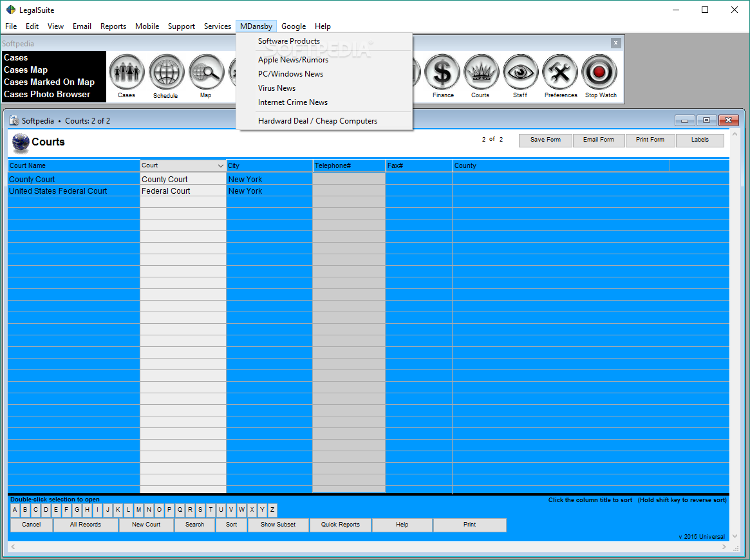Select the County Court name cell
This screenshot has height=560, width=750.
73,180
